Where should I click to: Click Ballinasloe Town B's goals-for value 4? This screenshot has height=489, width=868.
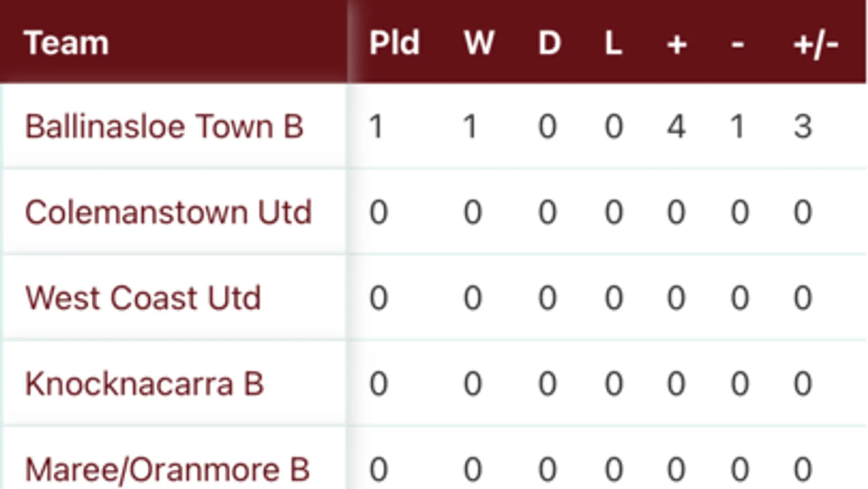(676, 127)
